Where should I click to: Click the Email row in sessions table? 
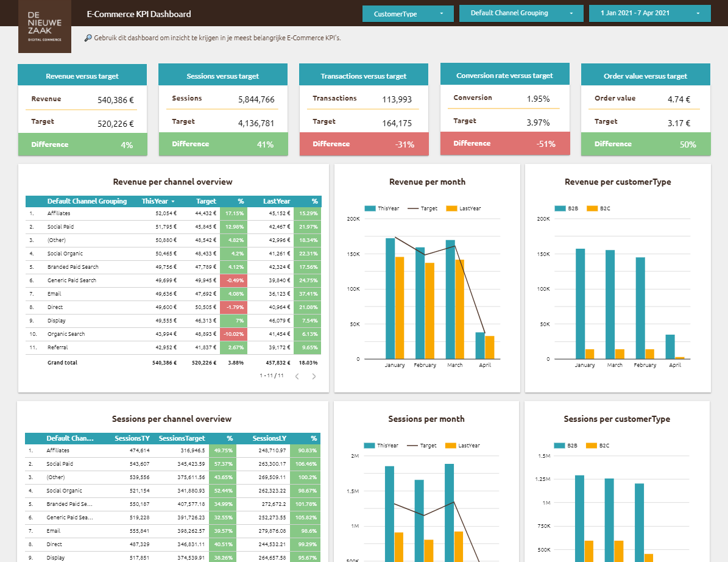pyautogui.click(x=172, y=531)
